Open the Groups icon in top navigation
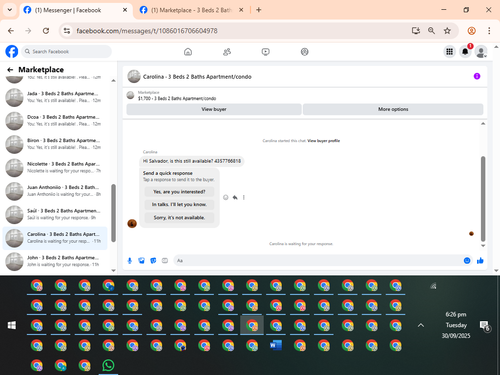Image resolution: width=500 pixels, height=375 pixels. click(305, 52)
